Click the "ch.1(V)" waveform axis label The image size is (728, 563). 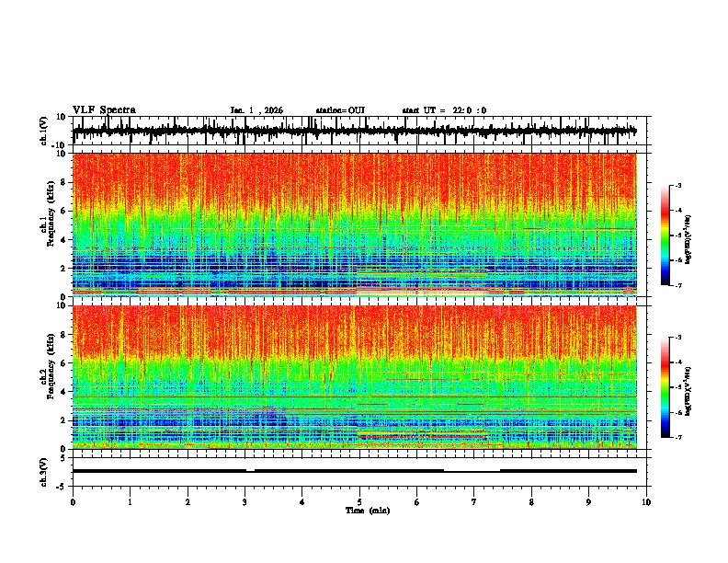coord(44,131)
